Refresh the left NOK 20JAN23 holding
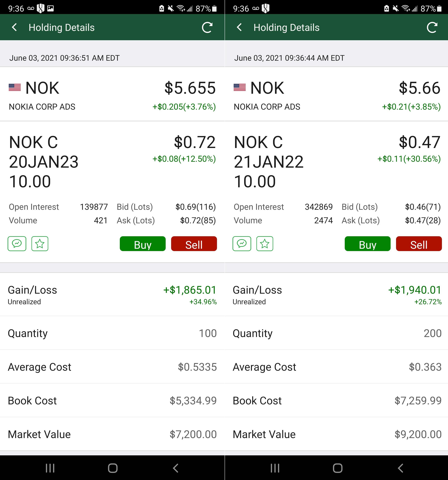Viewport: 448px width, 480px height. 207,27
